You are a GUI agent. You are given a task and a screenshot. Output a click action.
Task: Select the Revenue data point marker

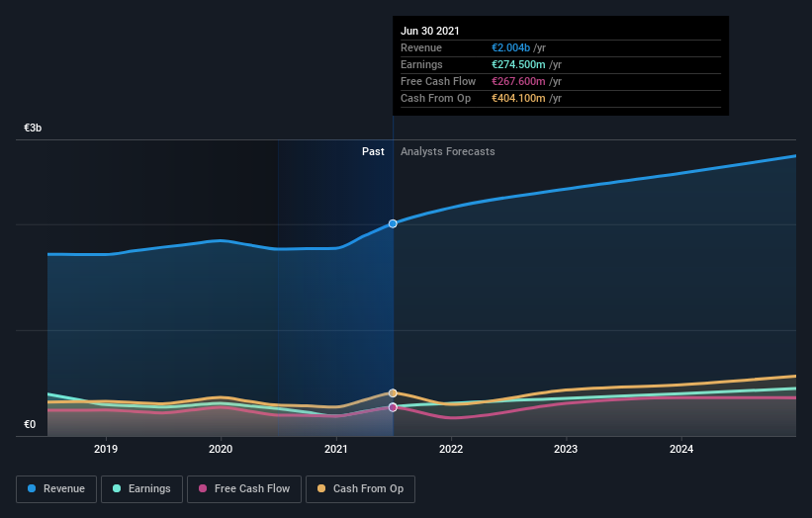pos(393,223)
